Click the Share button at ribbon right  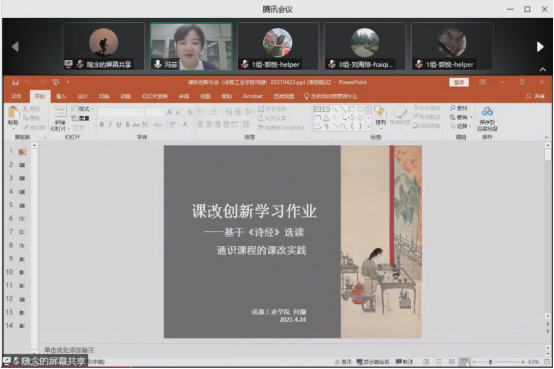coord(535,96)
